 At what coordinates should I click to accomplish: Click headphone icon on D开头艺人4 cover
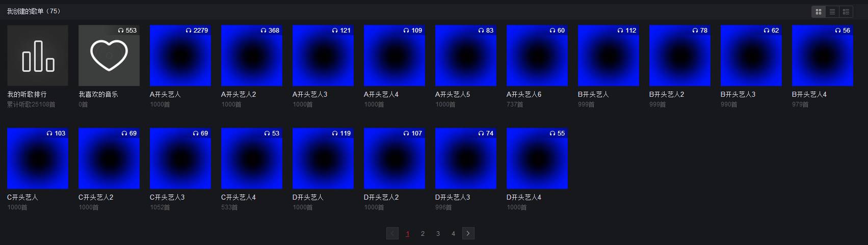tap(553, 133)
